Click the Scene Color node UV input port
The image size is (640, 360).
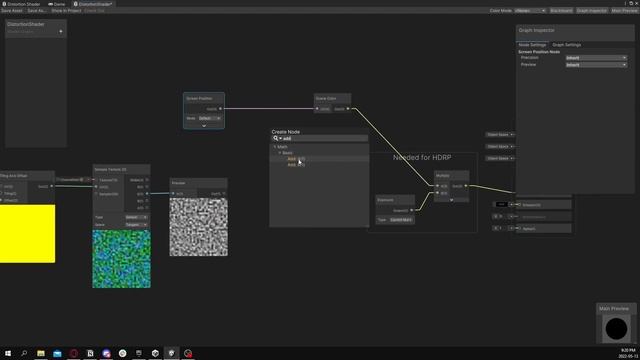(317, 109)
